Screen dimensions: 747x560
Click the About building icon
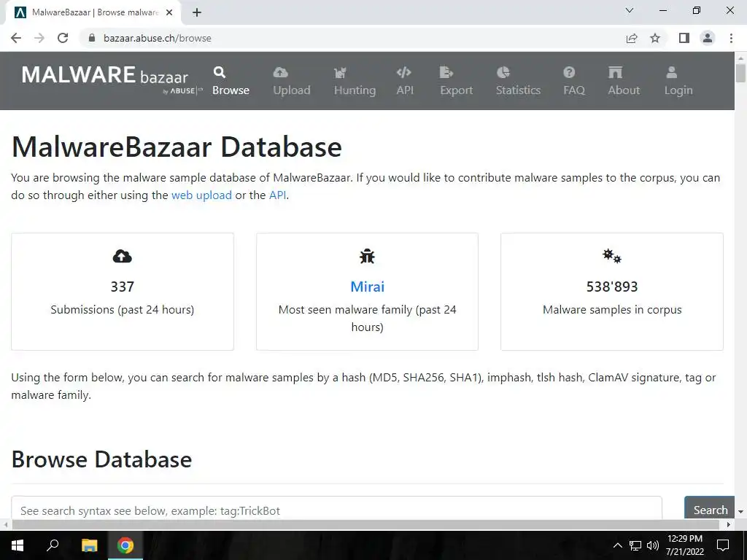point(615,72)
